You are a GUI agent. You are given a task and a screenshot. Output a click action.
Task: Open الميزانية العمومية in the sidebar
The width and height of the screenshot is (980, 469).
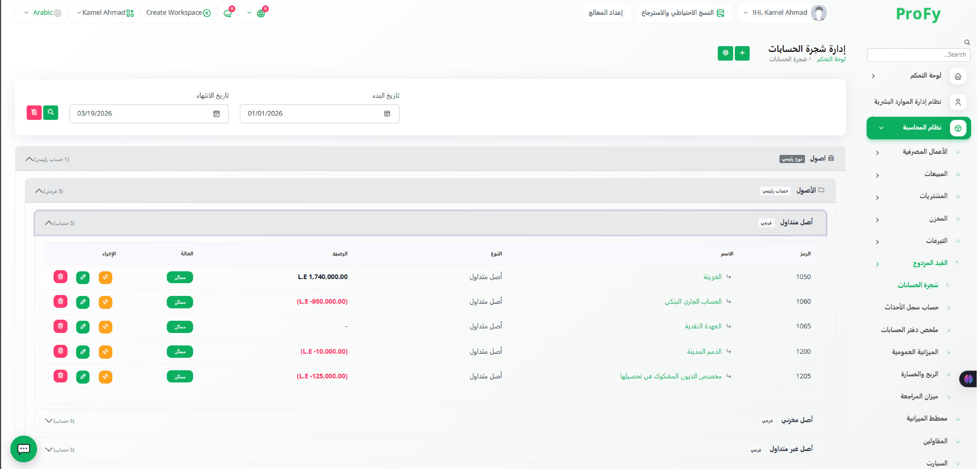click(915, 352)
